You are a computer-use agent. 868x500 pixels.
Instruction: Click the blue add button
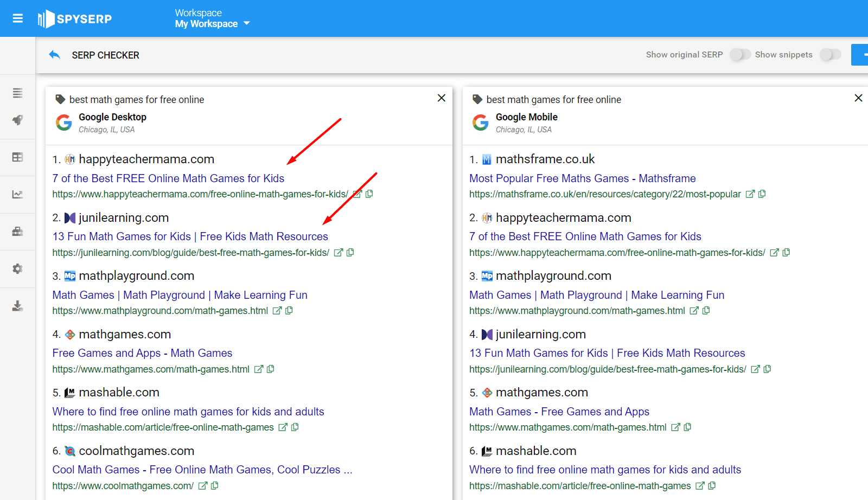tap(860, 55)
